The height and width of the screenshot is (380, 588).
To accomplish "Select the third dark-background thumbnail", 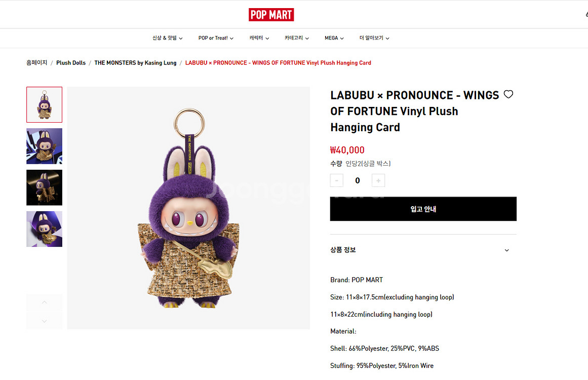I will click(44, 187).
